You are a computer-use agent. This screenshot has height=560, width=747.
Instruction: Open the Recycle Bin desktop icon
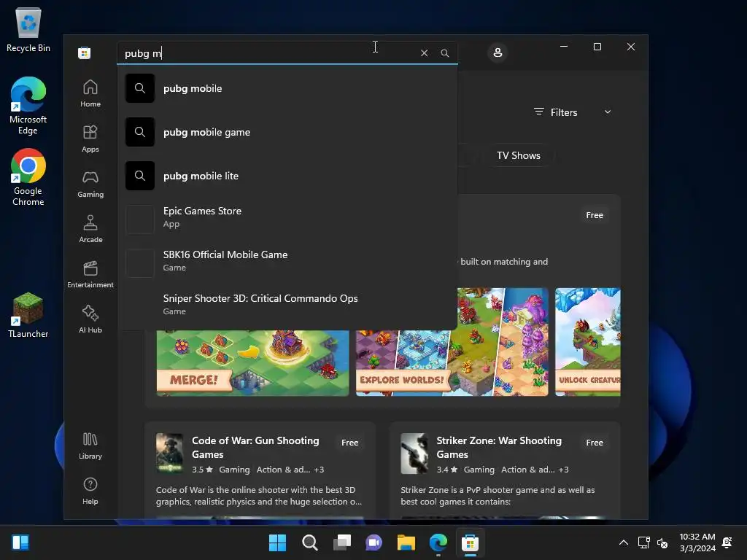click(x=28, y=29)
